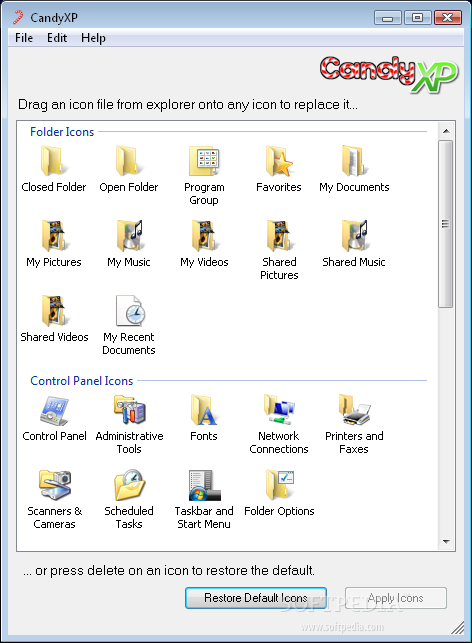Select the Closed Folder icon
Screen dimensions: 472x643
[54, 160]
